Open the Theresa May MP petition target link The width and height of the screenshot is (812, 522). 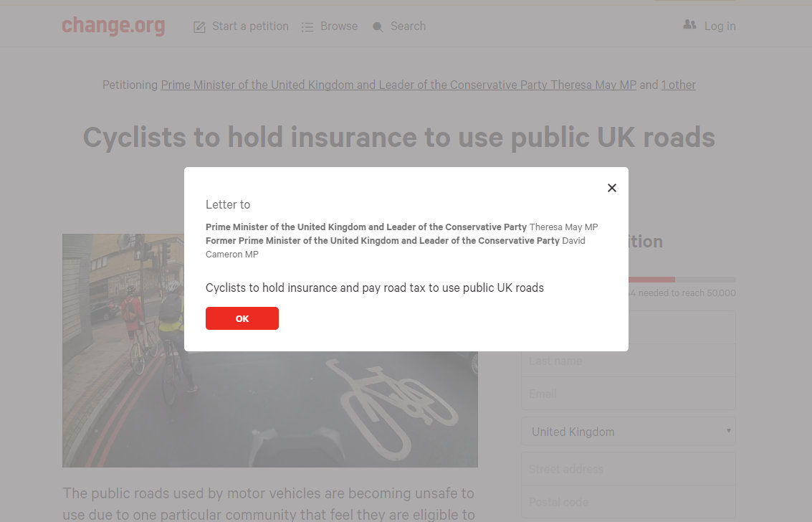398,85
